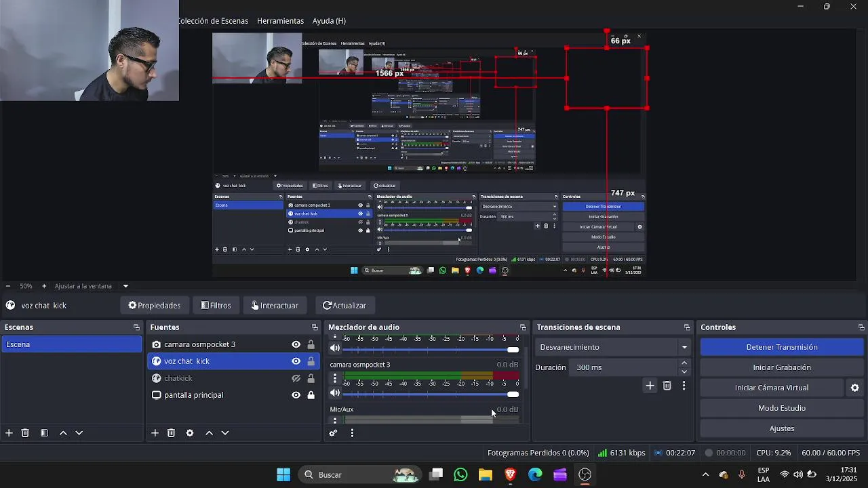The height and width of the screenshot is (488, 868).
Task: Click Iniciar Grabación button
Action: click(782, 367)
